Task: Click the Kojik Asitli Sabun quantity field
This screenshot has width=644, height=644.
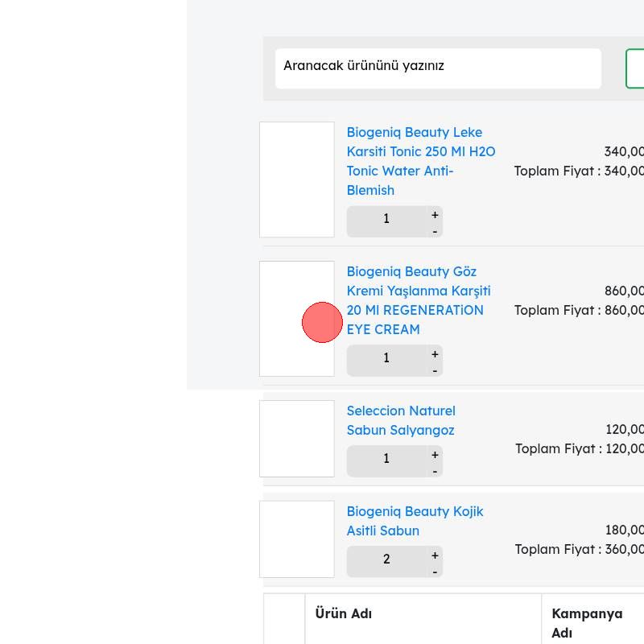Action: pos(386,559)
